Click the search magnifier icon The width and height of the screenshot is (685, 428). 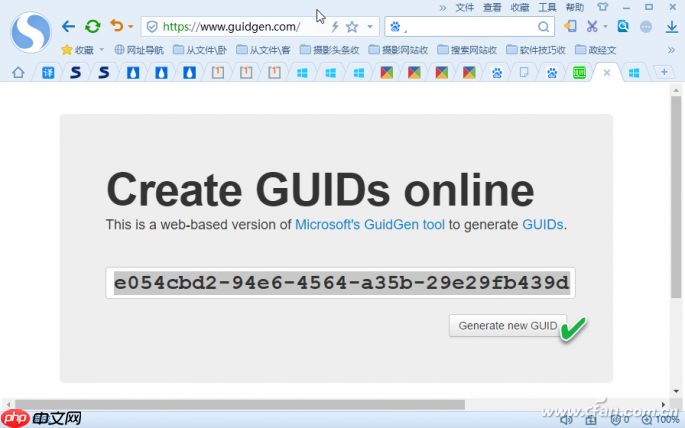(544, 26)
